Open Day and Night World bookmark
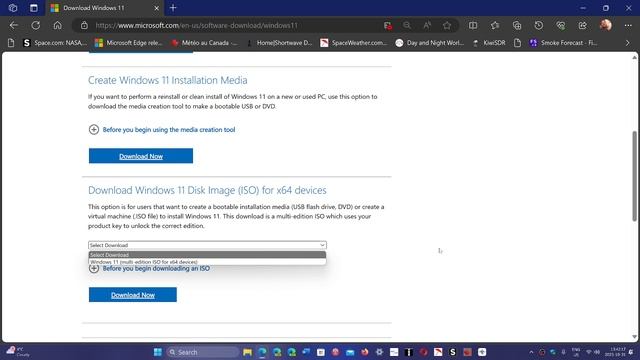This screenshot has width=640, height=360. (429, 42)
